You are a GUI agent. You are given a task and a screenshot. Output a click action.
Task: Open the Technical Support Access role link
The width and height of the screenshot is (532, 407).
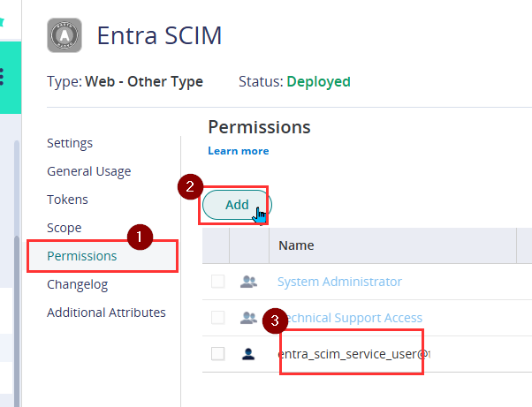350,318
